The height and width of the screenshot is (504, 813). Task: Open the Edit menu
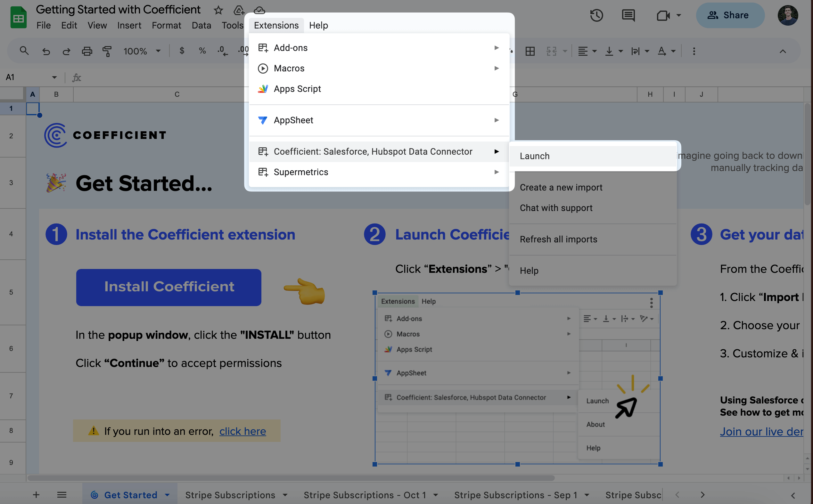point(69,25)
